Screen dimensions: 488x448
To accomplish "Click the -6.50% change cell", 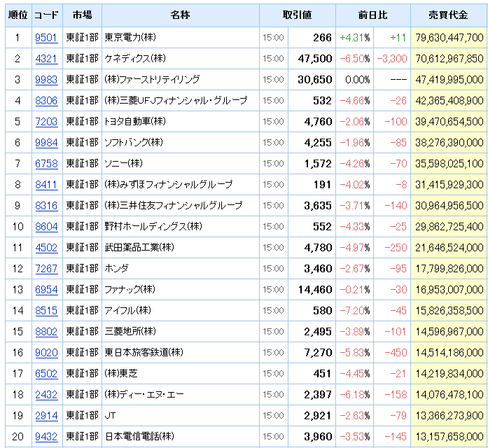I will pyautogui.click(x=355, y=59).
